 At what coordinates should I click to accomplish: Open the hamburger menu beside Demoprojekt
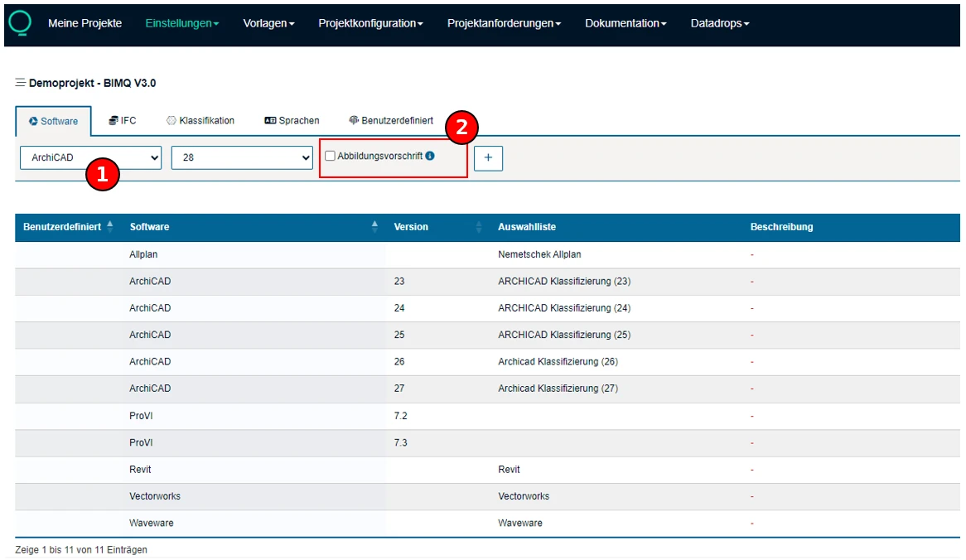click(21, 83)
